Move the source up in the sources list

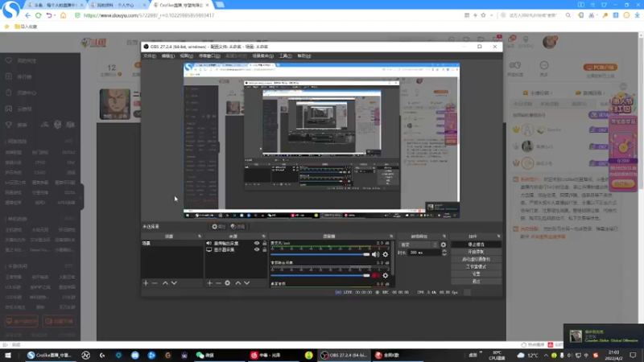pyautogui.click(x=237, y=283)
